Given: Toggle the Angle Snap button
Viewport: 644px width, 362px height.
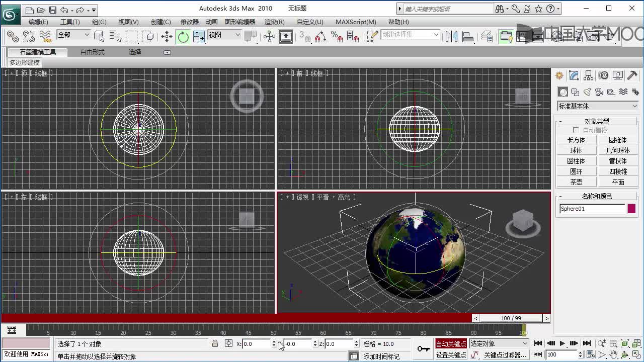Looking at the screenshot, I should pyautogui.click(x=320, y=36).
